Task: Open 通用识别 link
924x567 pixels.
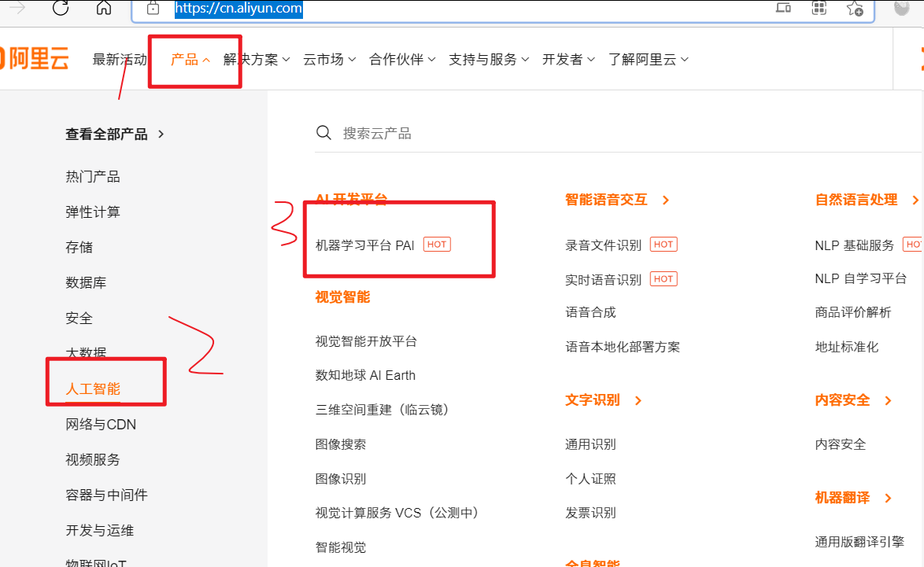Action: click(590, 444)
